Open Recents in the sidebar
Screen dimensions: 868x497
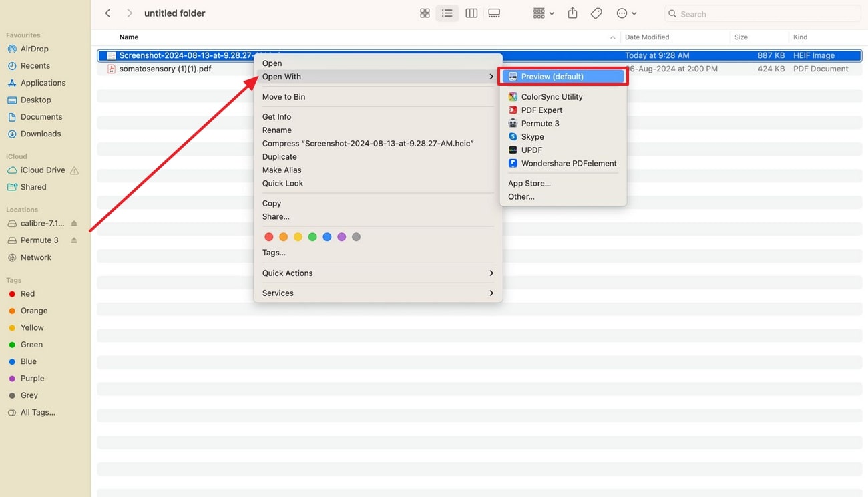[x=29, y=65]
